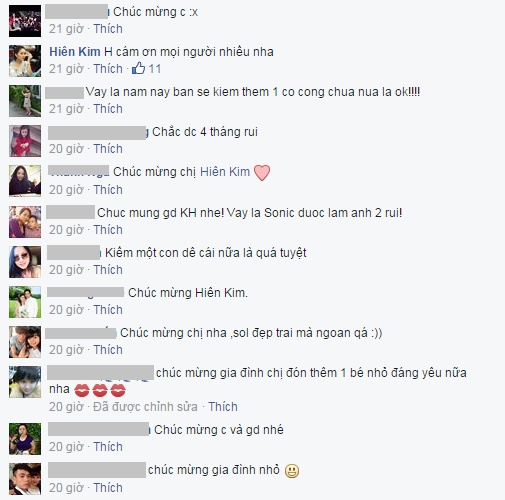
Task: Like the 'Chúc mừng c và gd nhé' comment
Action: tap(108, 447)
